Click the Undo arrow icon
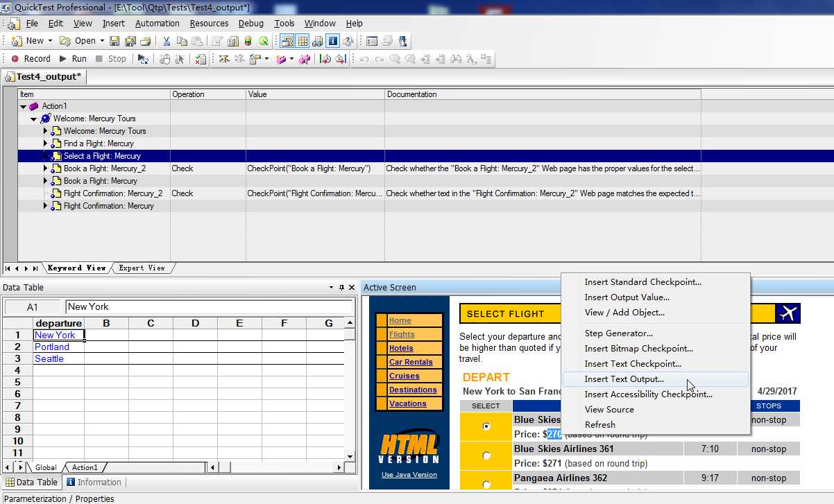Screen dimensions: 834x504 364,59
